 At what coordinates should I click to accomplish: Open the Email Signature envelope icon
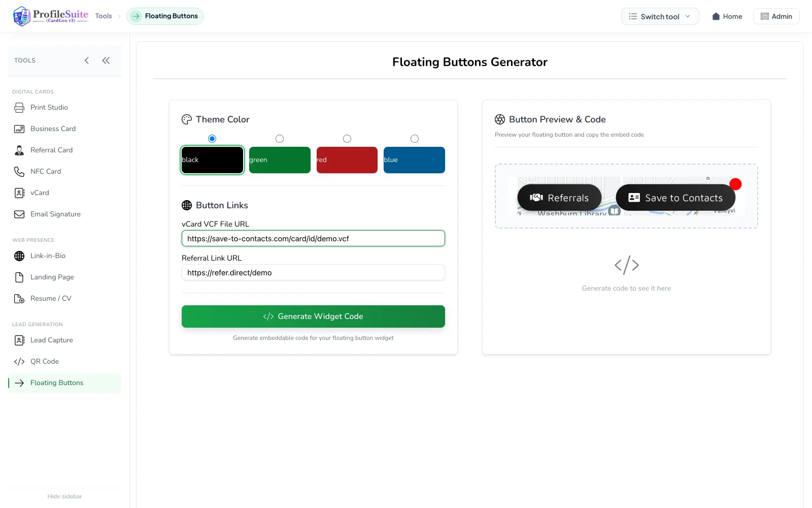coord(19,214)
